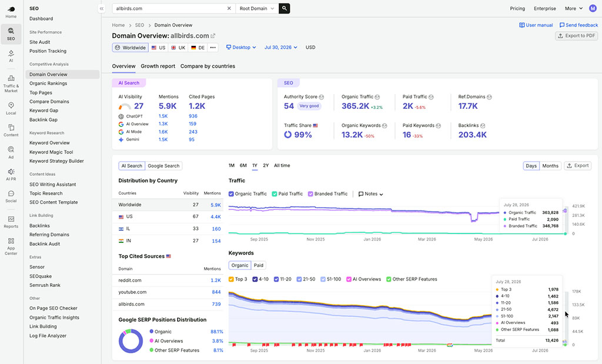Toggle Branded Traffic checkbox
Image resolution: width=602 pixels, height=364 pixels.
pos(310,194)
